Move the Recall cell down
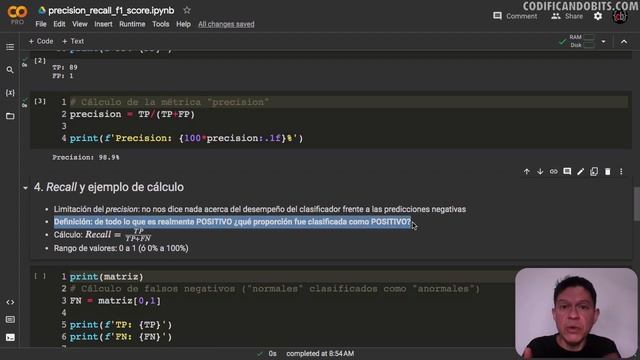The width and height of the screenshot is (640, 360). (540, 171)
